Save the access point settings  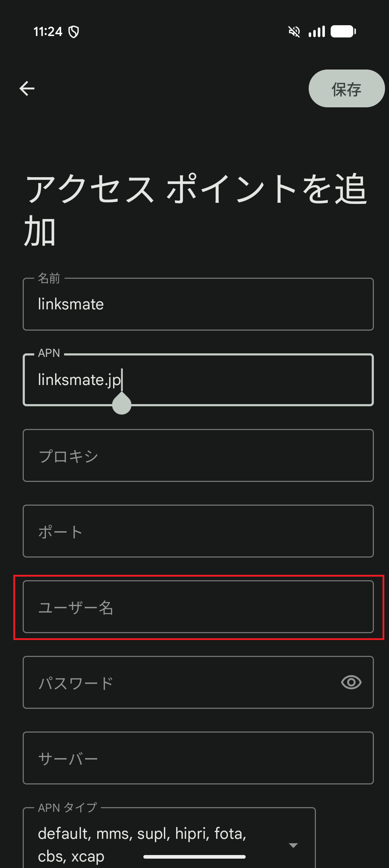(x=346, y=88)
